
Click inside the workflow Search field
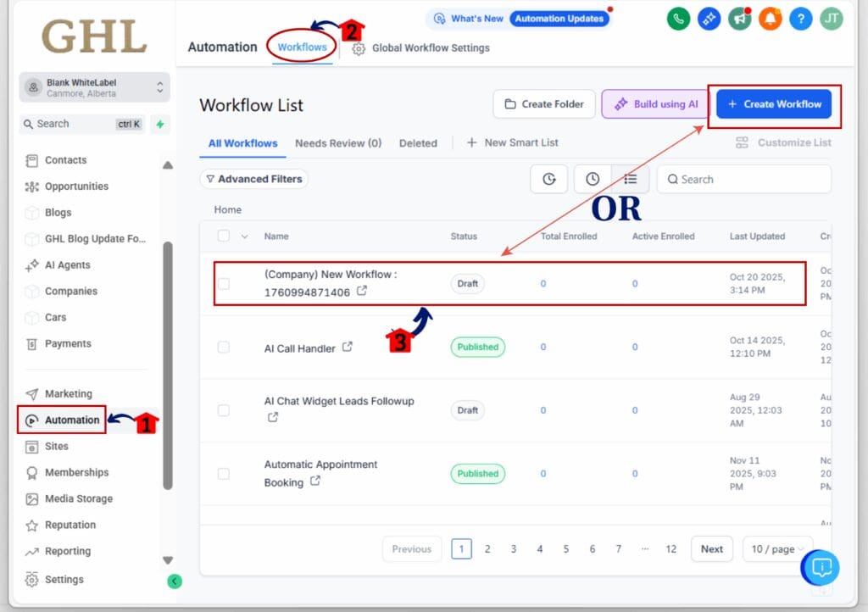coord(743,179)
